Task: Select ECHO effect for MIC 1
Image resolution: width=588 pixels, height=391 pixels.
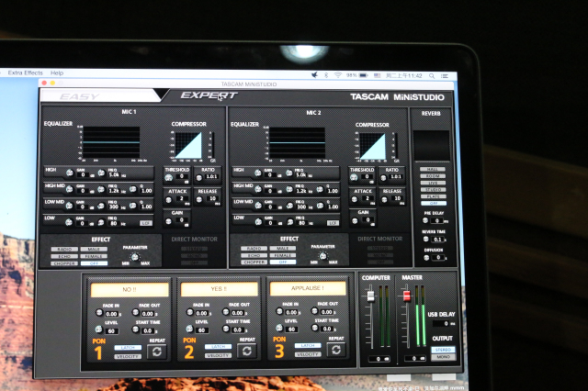Action: tap(64, 257)
